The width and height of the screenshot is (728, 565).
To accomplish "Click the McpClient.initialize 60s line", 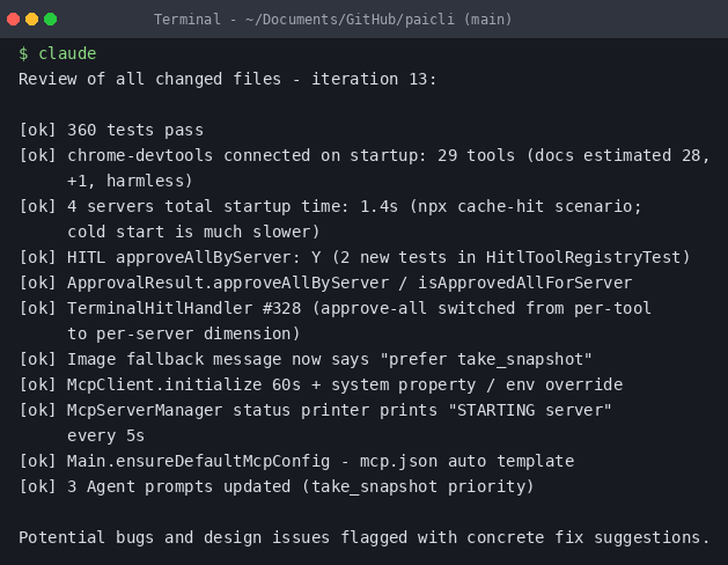I will 321,384.
